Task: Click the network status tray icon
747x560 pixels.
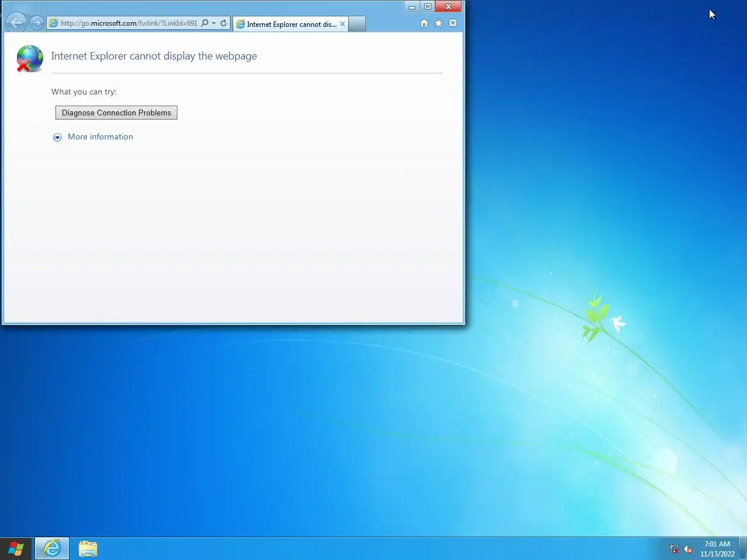Action: [674, 549]
